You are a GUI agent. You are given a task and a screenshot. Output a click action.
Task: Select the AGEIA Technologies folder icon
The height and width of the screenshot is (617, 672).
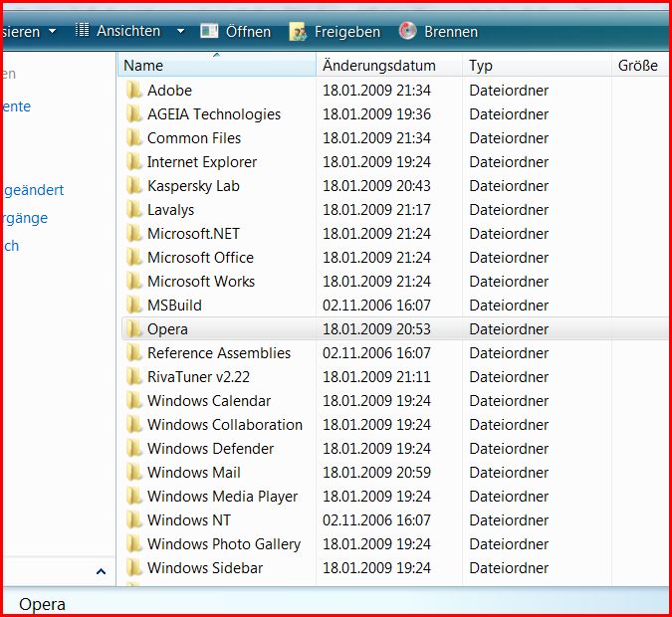pyautogui.click(x=134, y=114)
